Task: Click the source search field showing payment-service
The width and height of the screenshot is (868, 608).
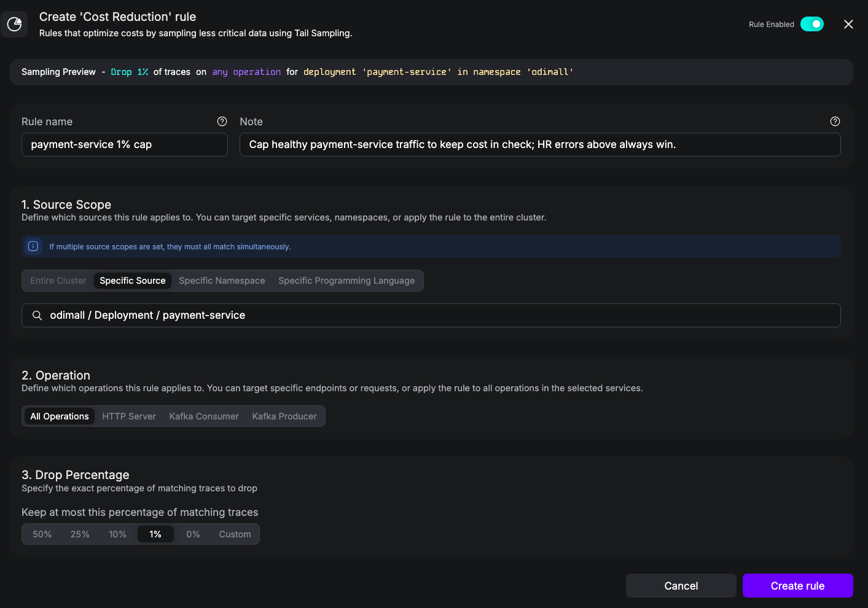Action: coord(431,315)
